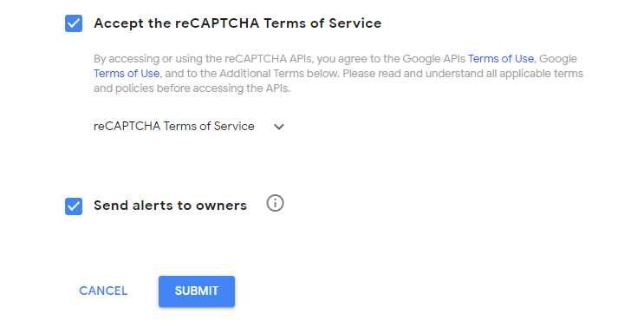
Task: Click the blue SUBMIT button
Action: [197, 291]
